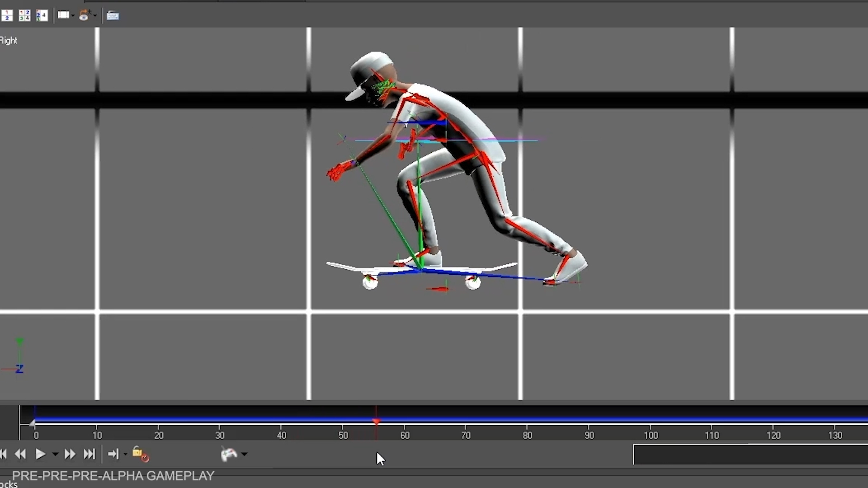Viewport: 868px width, 488px height.
Task: Step backward with rewind button
Action: (x=21, y=454)
